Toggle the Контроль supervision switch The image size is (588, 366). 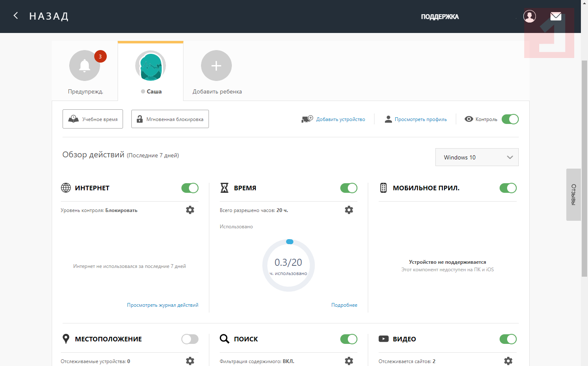(x=510, y=119)
